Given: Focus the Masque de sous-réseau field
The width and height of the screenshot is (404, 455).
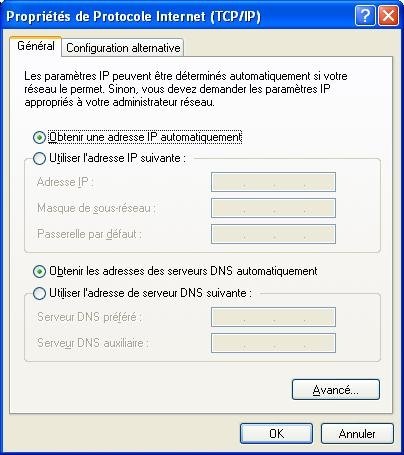Looking at the screenshot, I should [x=273, y=208].
